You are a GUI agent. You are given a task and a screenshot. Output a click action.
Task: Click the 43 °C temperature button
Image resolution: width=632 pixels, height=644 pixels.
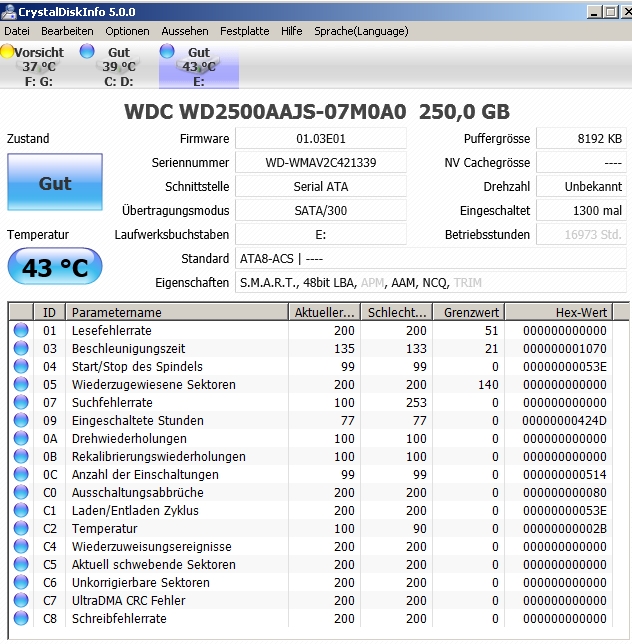55,267
